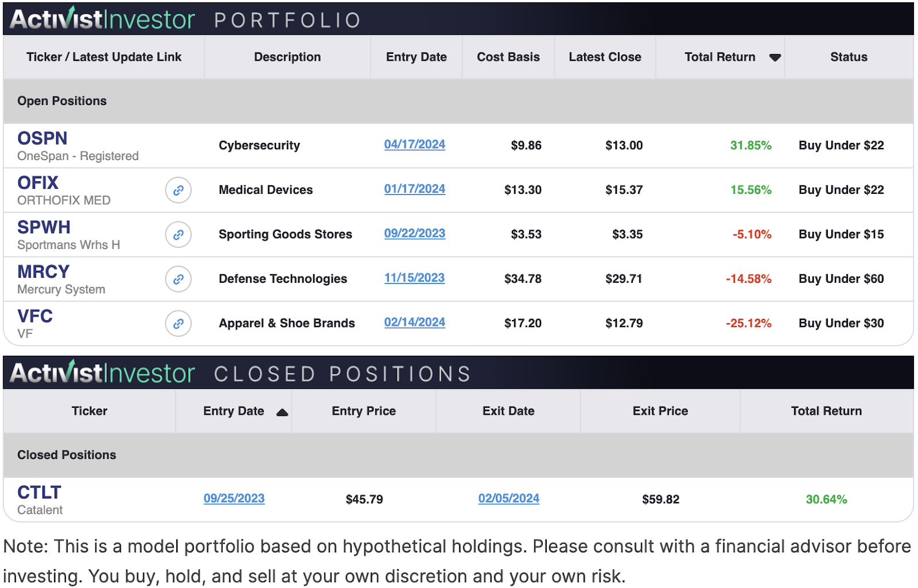Click the $34.78 cost basis cell
Screen dimensions: 918x588
(x=523, y=279)
